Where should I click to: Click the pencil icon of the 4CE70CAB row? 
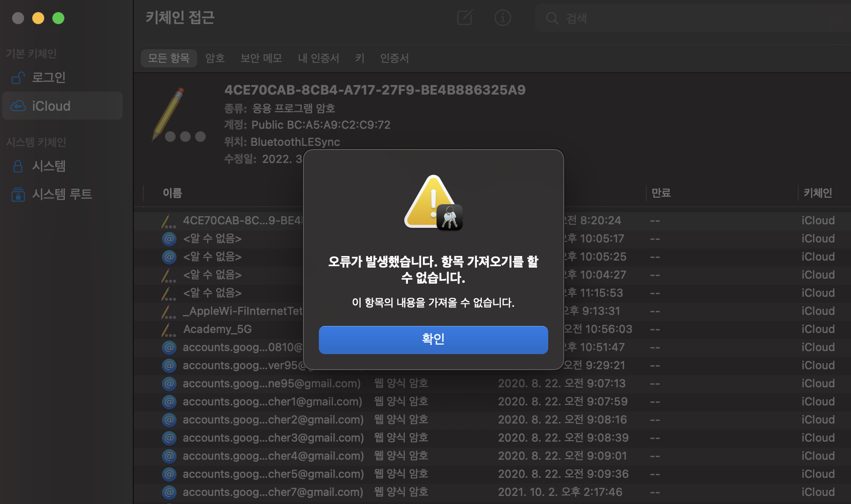click(x=169, y=221)
